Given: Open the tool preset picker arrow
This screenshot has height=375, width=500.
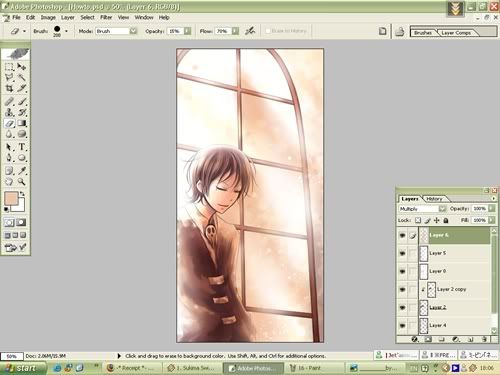Looking at the screenshot, I should 25,31.
